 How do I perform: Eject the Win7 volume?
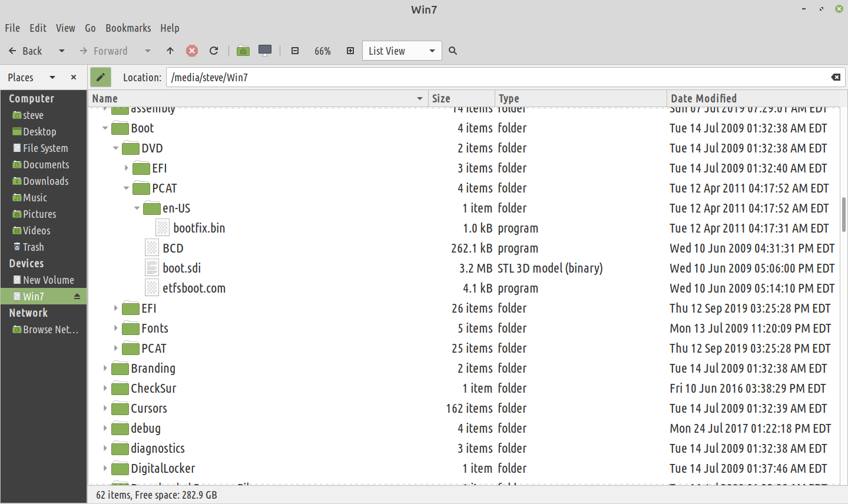(x=77, y=297)
